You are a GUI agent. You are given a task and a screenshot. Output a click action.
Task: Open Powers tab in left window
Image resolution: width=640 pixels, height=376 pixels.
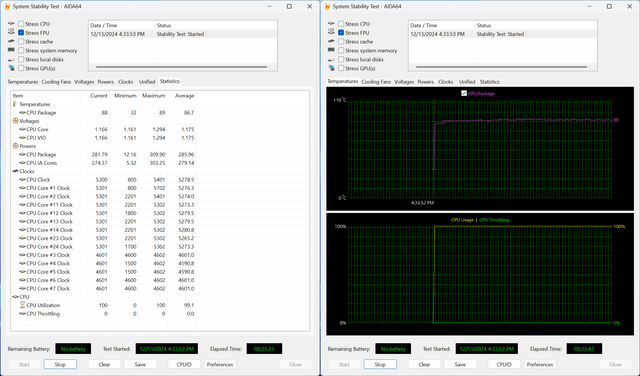(106, 82)
